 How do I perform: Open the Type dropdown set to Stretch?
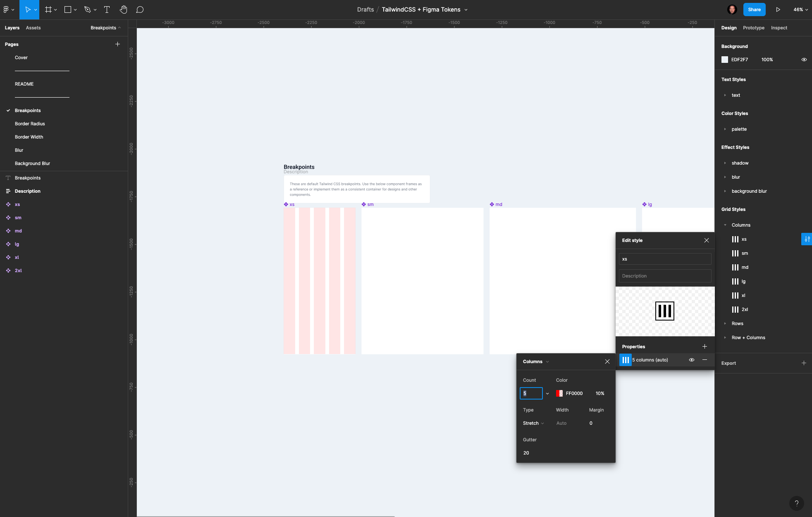click(533, 423)
